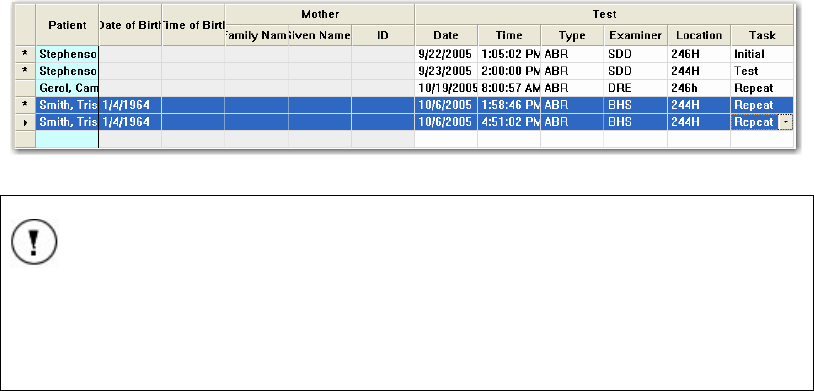
Task: Click the Time column header under Test
Action: pos(509,35)
